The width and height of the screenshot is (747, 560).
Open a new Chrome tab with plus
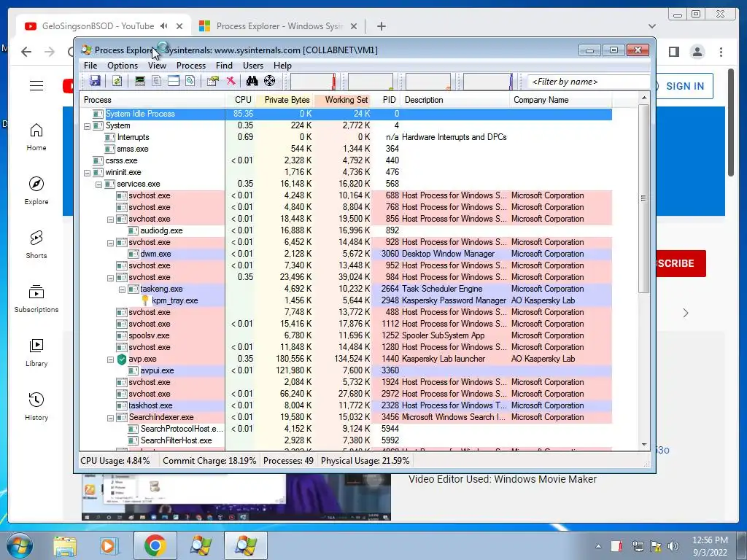pos(381,26)
